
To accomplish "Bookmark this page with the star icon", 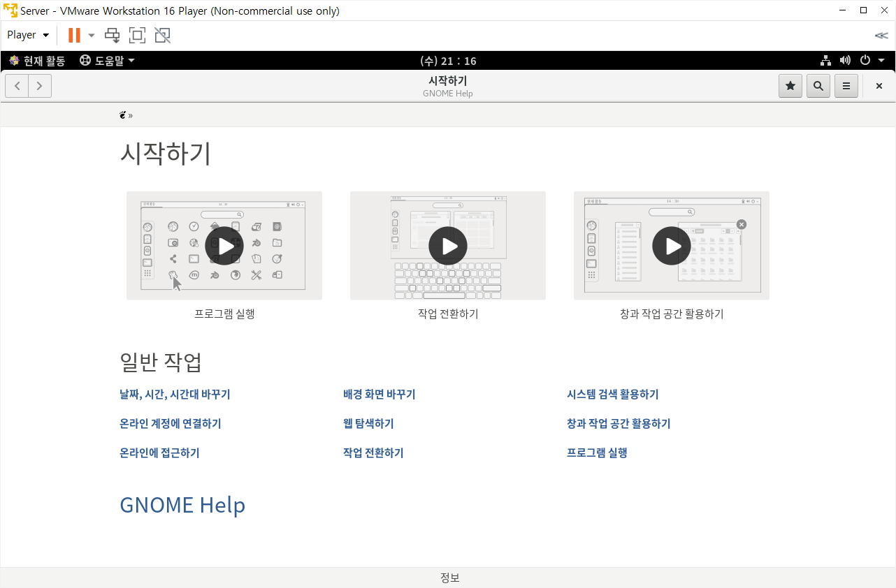I will [790, 86].
